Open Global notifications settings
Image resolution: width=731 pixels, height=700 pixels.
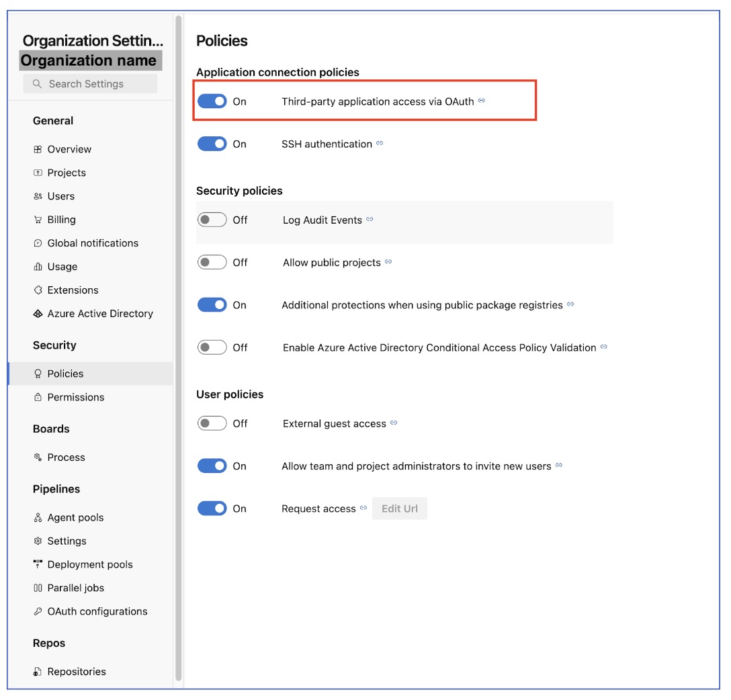(x=91, y=243)
